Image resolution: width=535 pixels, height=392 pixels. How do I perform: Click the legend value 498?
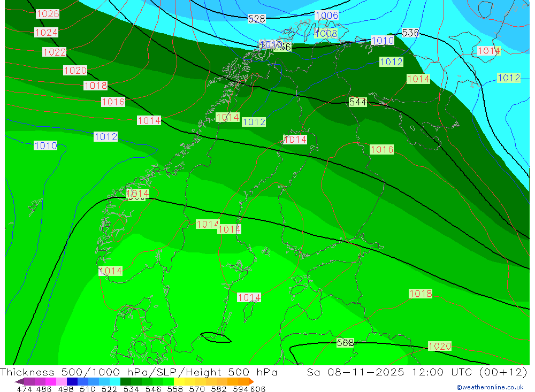pyautogui.click(x=65, y=389)
